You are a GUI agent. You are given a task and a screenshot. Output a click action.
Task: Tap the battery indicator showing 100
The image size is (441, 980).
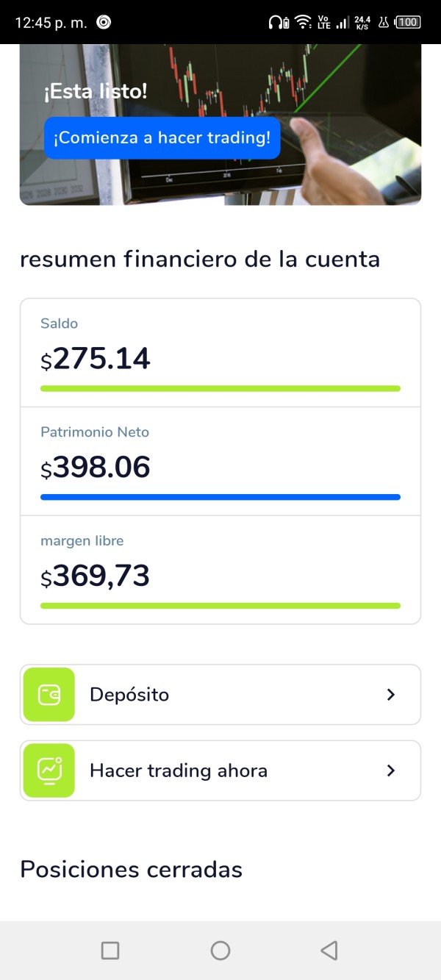(x=408, y=22)
